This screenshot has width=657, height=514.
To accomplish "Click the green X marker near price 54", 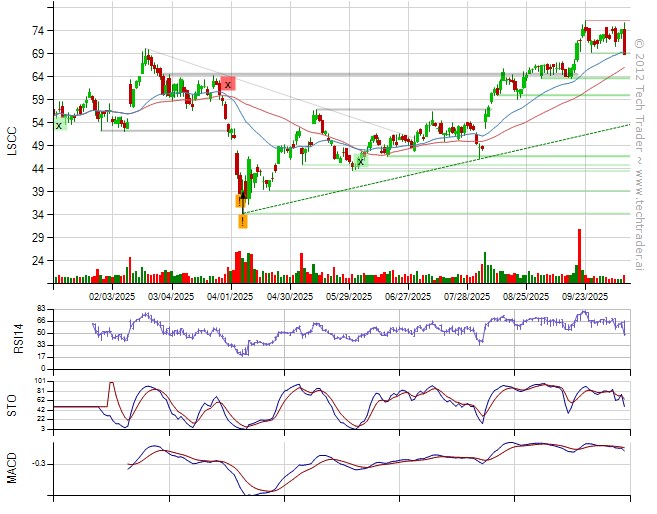I will coord(59,124).
